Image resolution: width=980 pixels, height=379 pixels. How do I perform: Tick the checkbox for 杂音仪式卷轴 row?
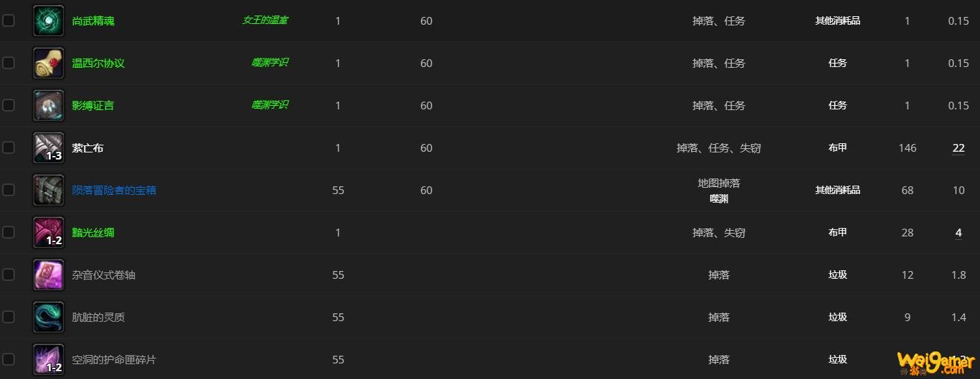pos(8,275)
